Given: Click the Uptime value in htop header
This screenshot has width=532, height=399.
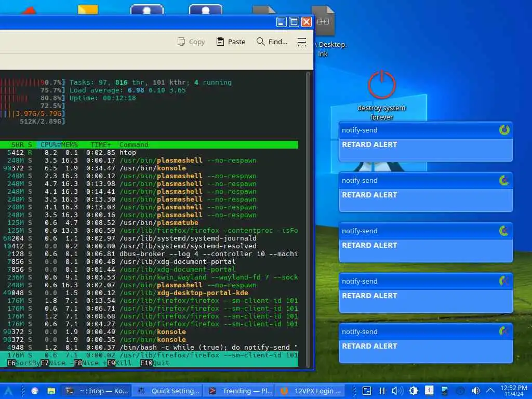Looking at the screenshot, I should 119,98.
